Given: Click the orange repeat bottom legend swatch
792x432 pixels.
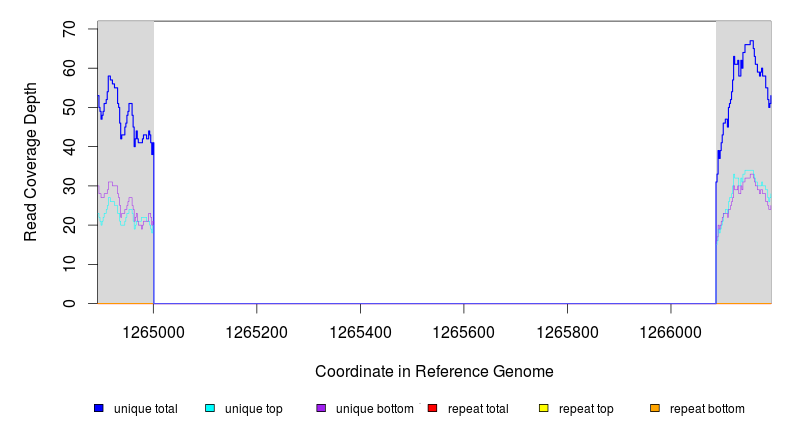Looking at the screenshot, I should 655,408.
